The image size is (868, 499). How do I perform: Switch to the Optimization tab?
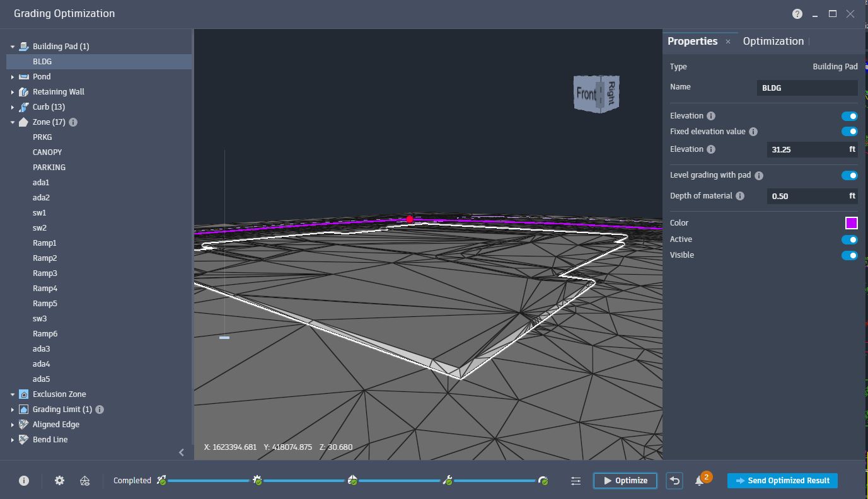773,40
